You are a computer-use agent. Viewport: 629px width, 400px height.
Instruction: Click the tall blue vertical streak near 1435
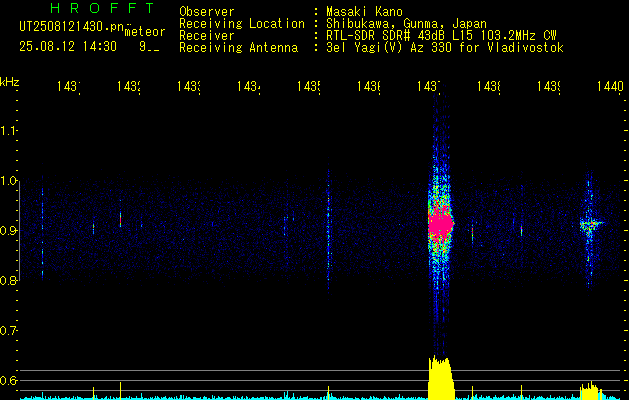[x=328, y=229]
